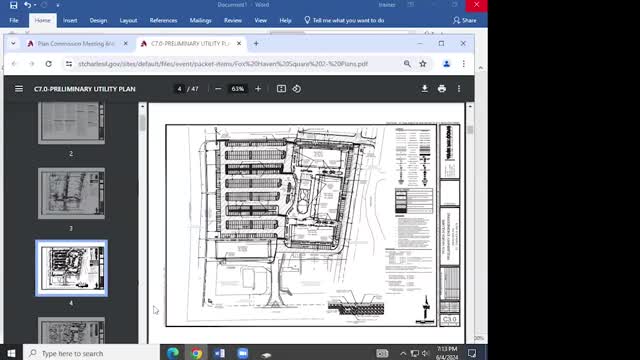This screenshot has height=360, width=640.
Task: Select page 2 thumbnail in sidebar
Action: (x=71, y=123)
